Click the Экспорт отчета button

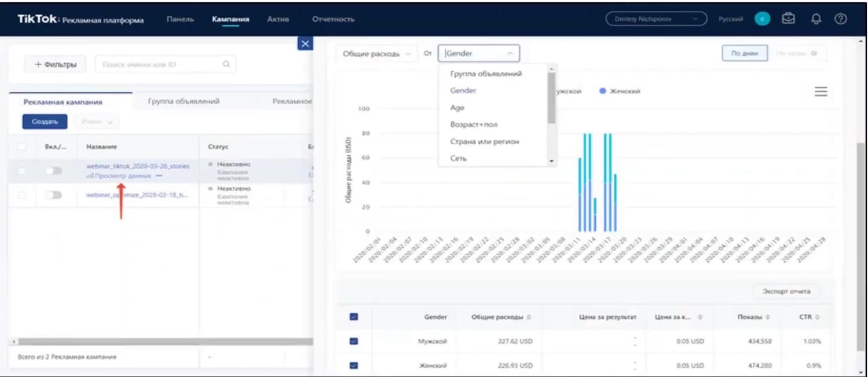(786, 291)
